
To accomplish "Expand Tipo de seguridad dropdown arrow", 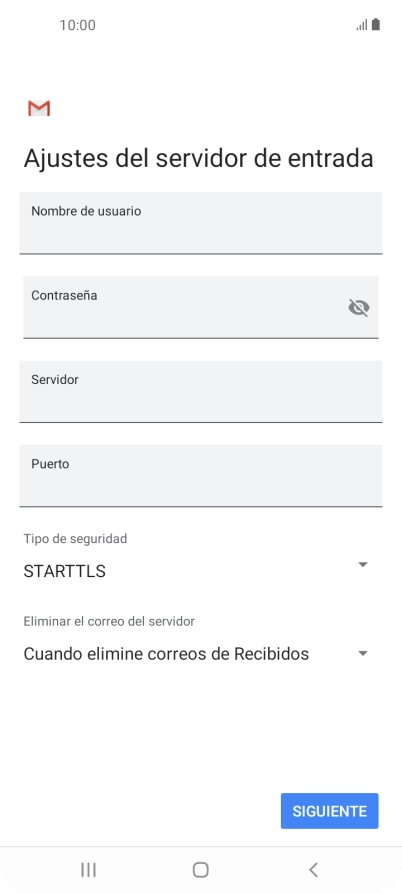I will pos(363,564).
